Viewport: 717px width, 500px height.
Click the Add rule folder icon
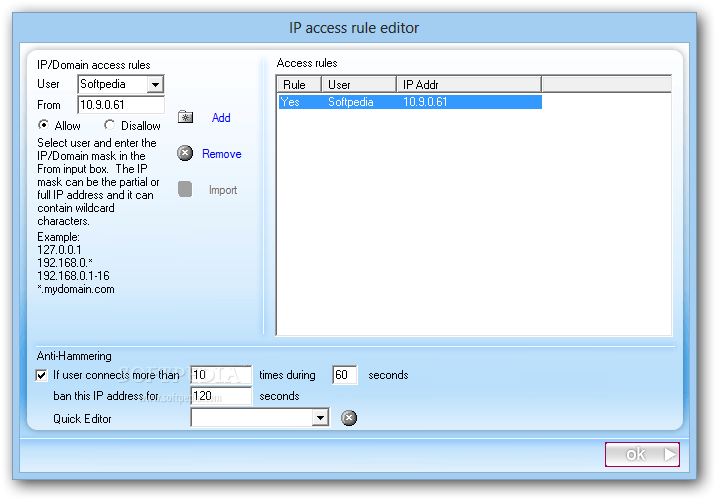[185, 117]
